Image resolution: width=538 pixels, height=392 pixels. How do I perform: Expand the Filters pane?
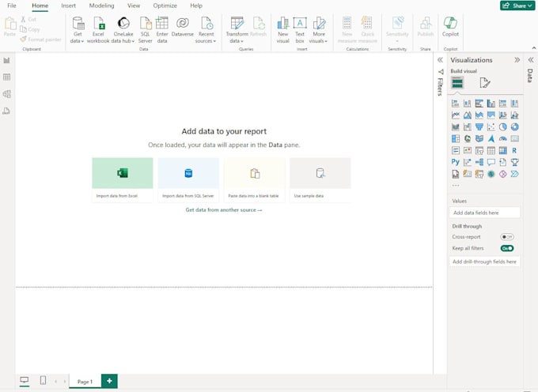441,60
